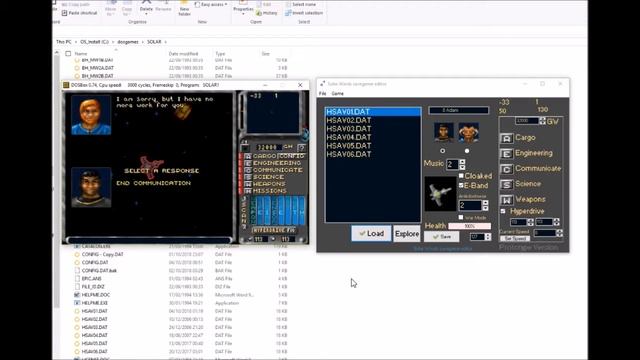640x360 pixels.
Task: Toggle the War Mode checkbox
Action: click(x=461, y=218)
